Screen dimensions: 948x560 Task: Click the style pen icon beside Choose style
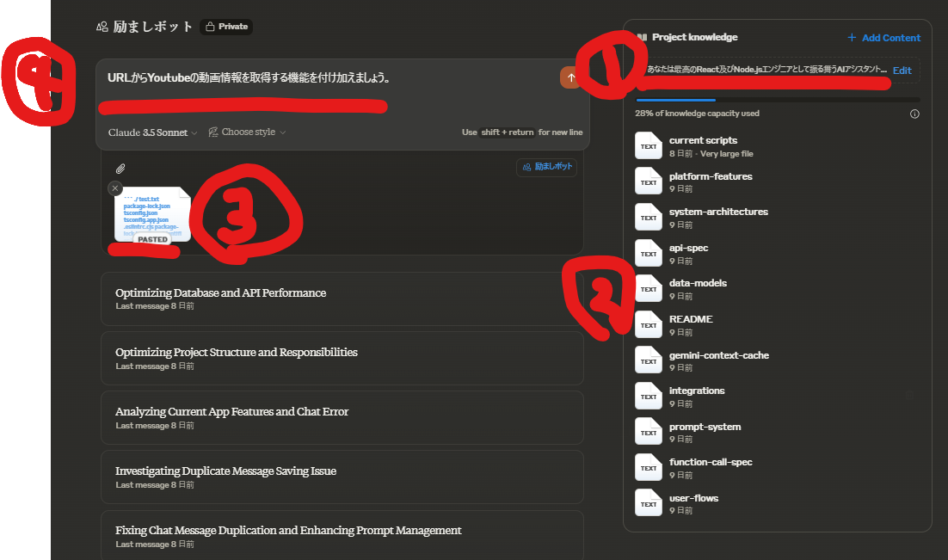212,132
